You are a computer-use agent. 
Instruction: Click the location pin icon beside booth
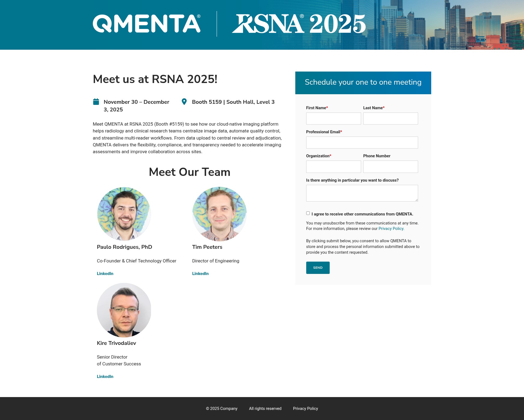pyautogui.click(x=184, y=102)
